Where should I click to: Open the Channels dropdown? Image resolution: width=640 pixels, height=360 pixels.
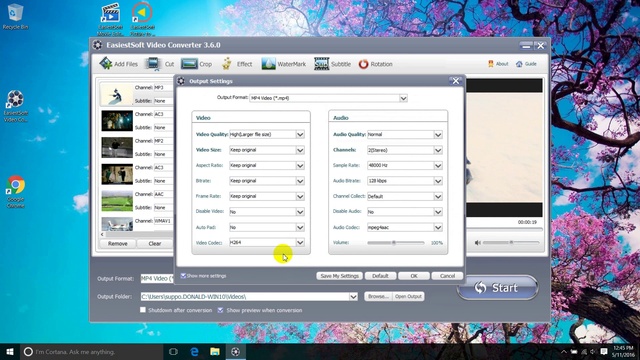tap(438, 150)
